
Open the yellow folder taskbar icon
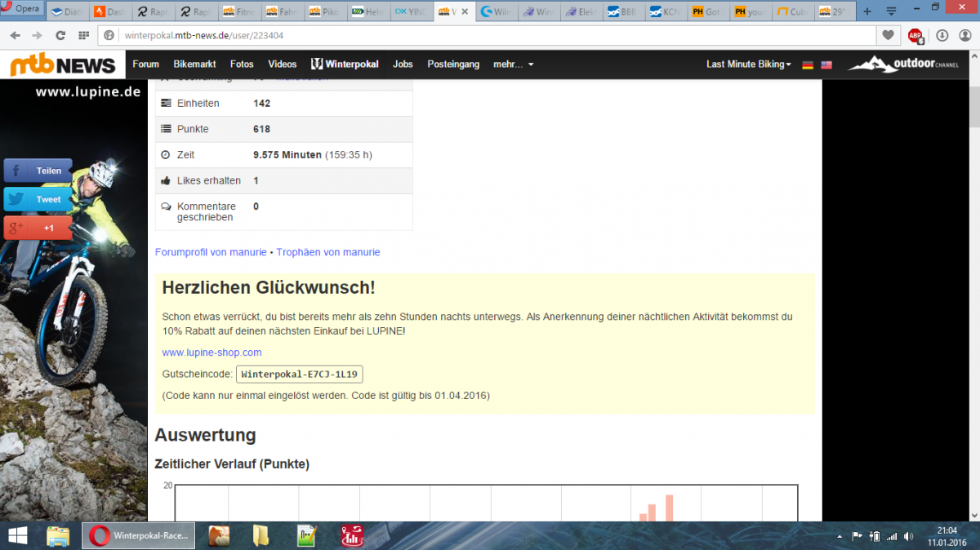(x=261, y=535)
